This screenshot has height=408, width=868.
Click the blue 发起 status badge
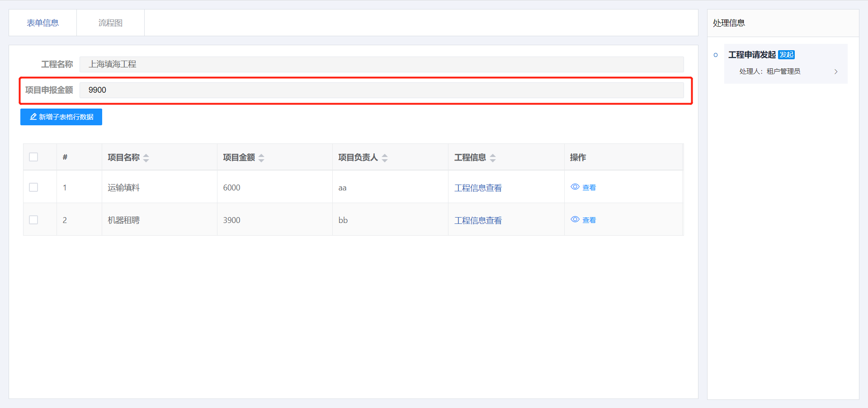pyautogui.click(x=786, y=55)
